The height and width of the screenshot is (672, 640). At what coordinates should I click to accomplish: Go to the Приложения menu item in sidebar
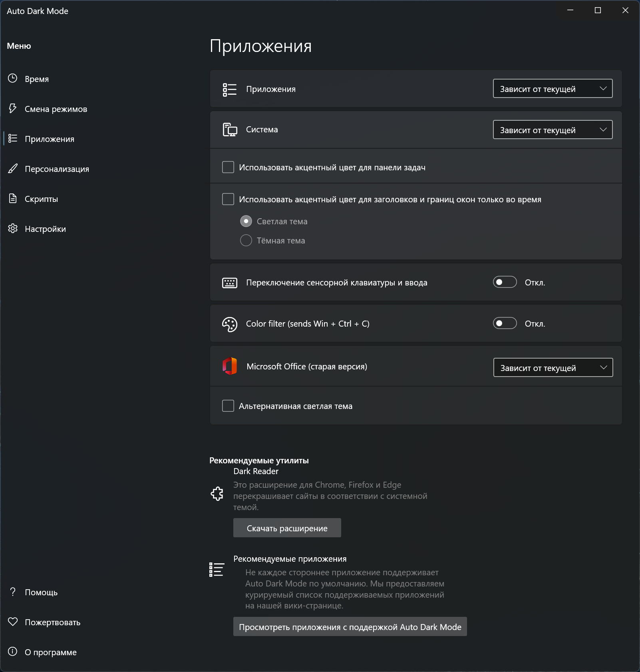(x=50, y=139)
